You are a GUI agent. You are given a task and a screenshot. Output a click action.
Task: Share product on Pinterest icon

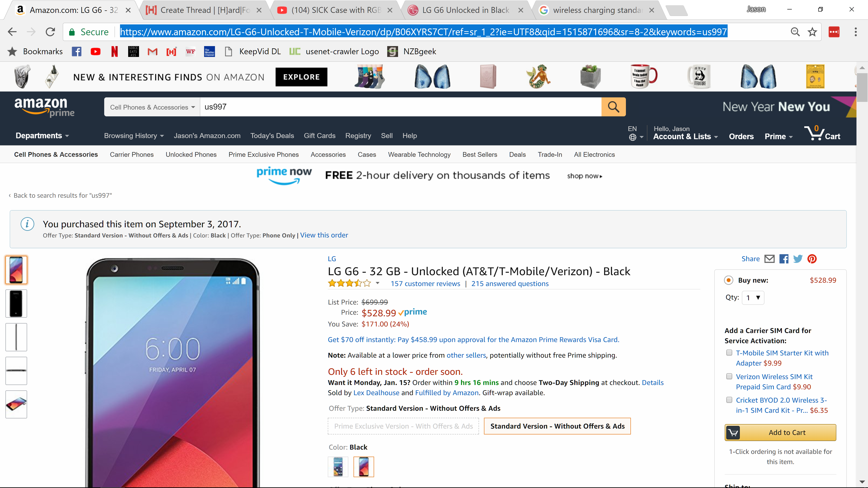[812, 259]
